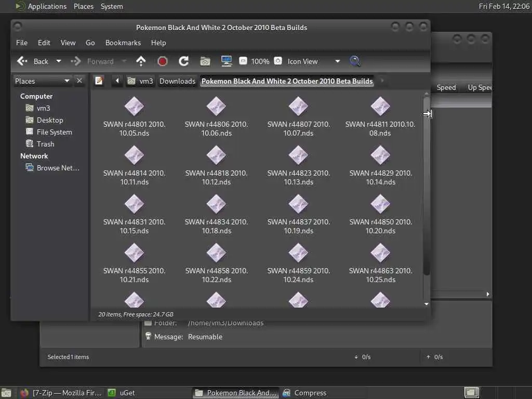Switch to 7-Zip Mozilla Firefox taskbar window
532x399 pixels.
[61, 393]
